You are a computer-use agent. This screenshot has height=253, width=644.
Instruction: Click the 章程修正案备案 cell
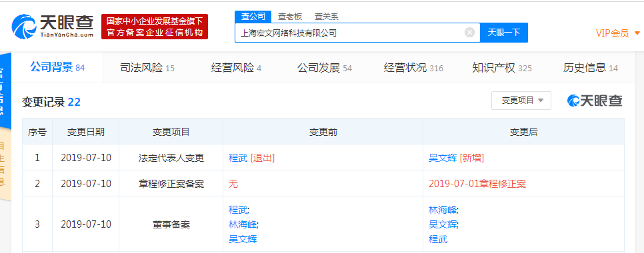[171, 184]
